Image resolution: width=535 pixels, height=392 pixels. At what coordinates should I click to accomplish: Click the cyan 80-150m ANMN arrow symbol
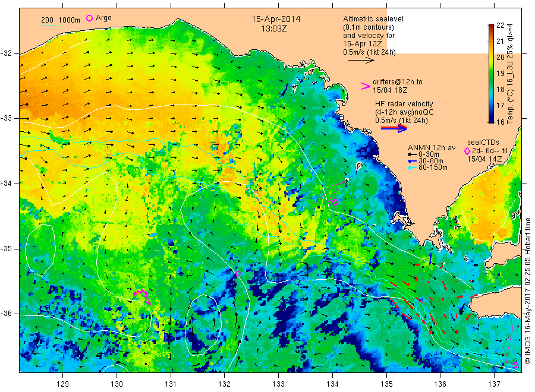pyautogui.click(x=412, y=167)
